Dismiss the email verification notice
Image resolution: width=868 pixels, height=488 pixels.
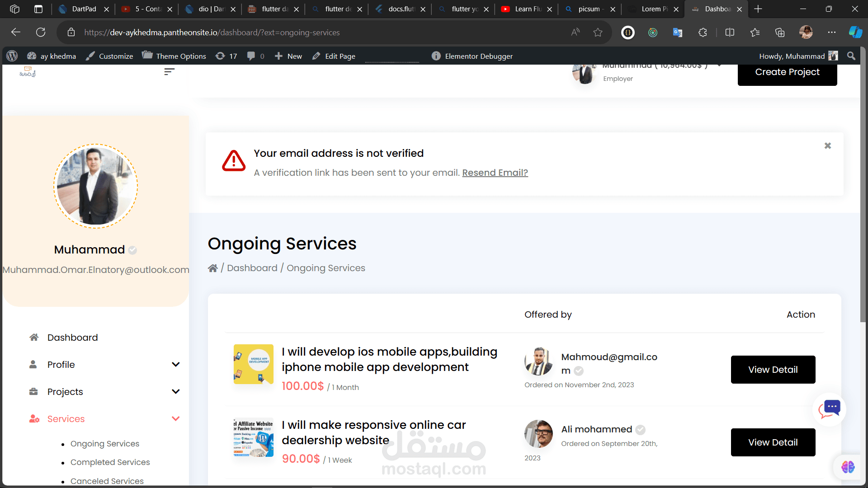[x=827, y=145]
